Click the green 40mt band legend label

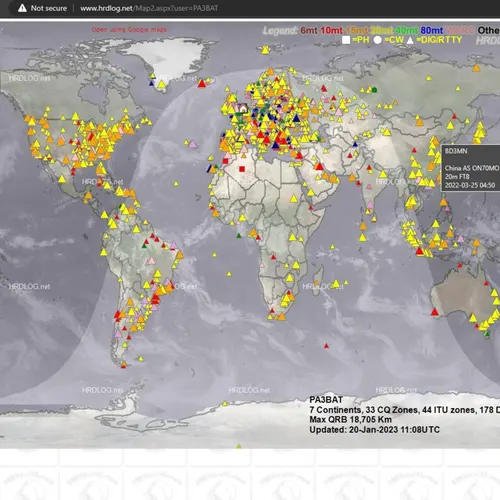click(406, 30)
